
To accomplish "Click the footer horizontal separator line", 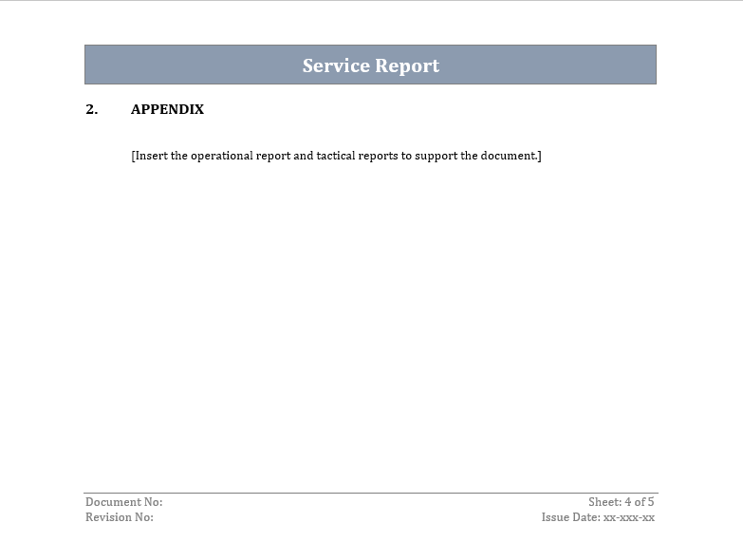I will tap(370, 493).
